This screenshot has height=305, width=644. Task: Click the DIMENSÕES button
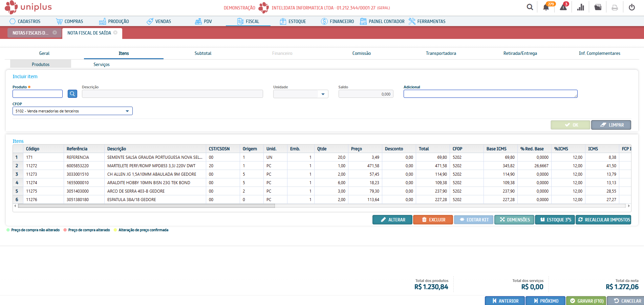[514, 220]
